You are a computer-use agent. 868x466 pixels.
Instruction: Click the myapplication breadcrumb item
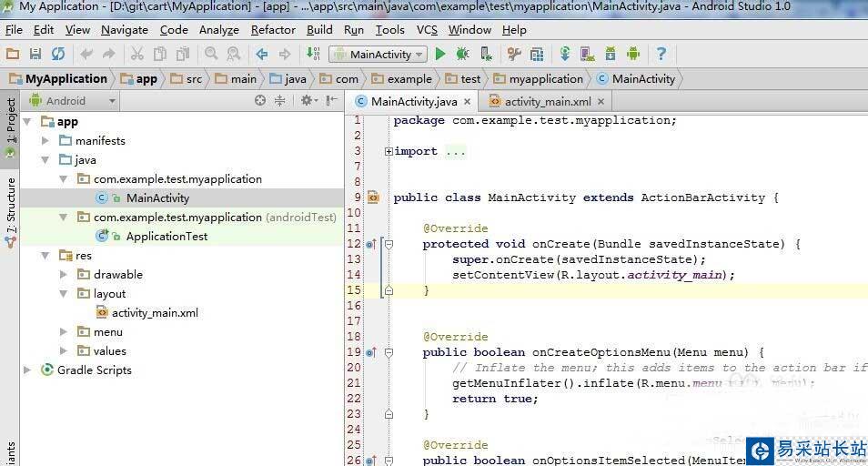coord(539,78)
